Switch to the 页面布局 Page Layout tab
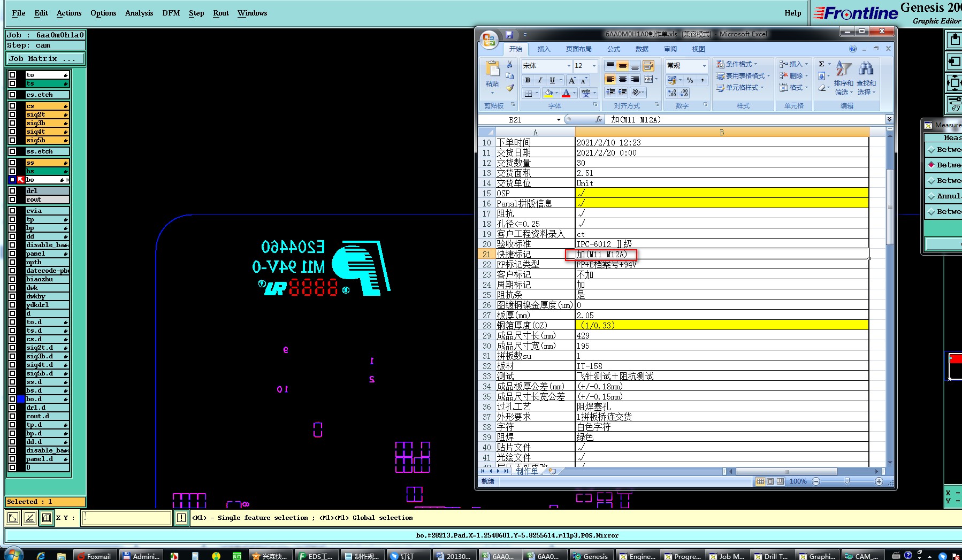The width and height of the screenshot is (962, 560). (579, 49)
